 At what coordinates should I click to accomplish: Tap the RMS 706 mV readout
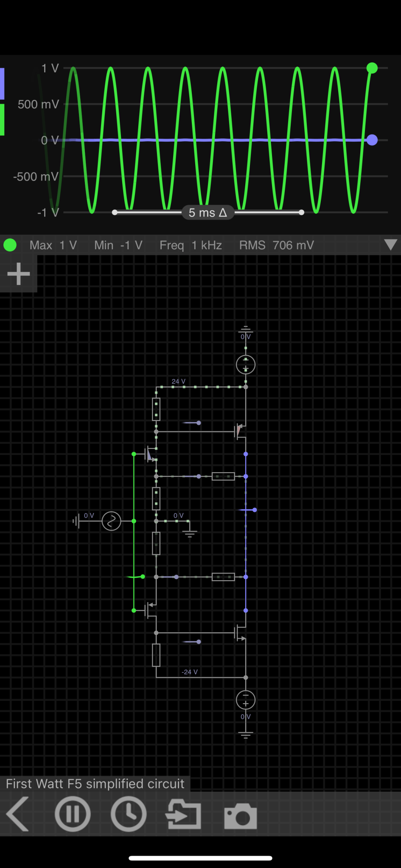pyautogui.click(x=276, y=245)
